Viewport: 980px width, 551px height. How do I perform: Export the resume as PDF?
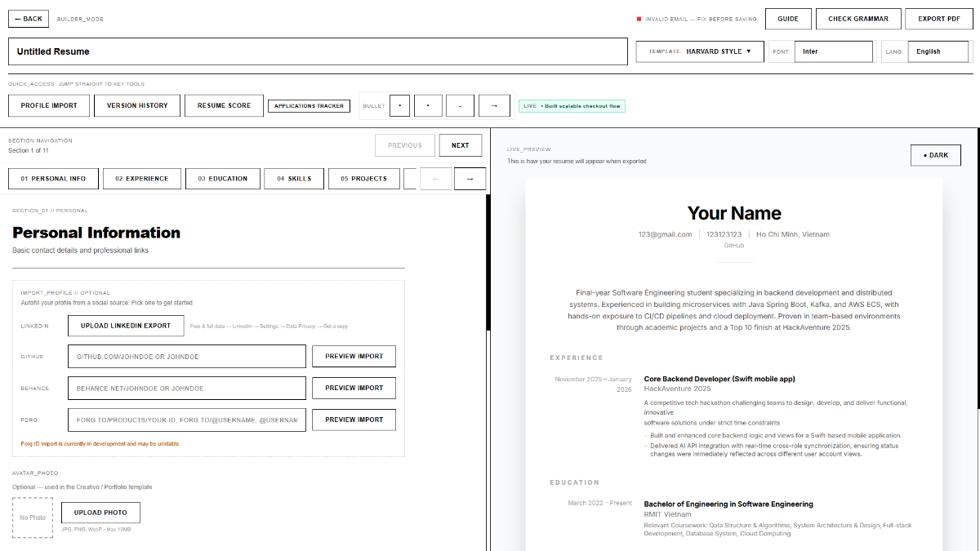click(938, 19)
